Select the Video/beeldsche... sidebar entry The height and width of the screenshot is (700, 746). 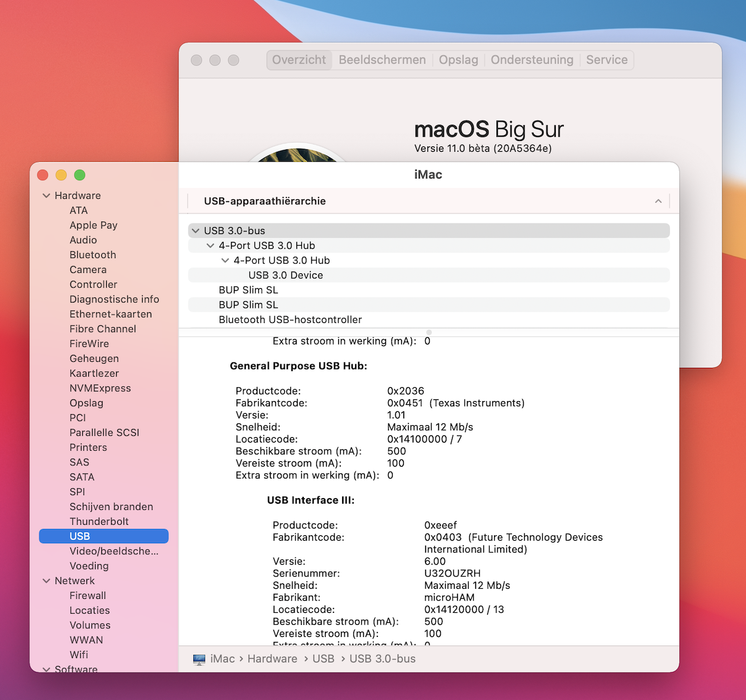click(x=114, y=551)
